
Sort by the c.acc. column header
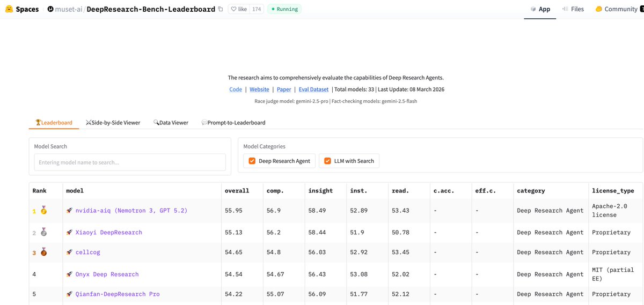444,191
